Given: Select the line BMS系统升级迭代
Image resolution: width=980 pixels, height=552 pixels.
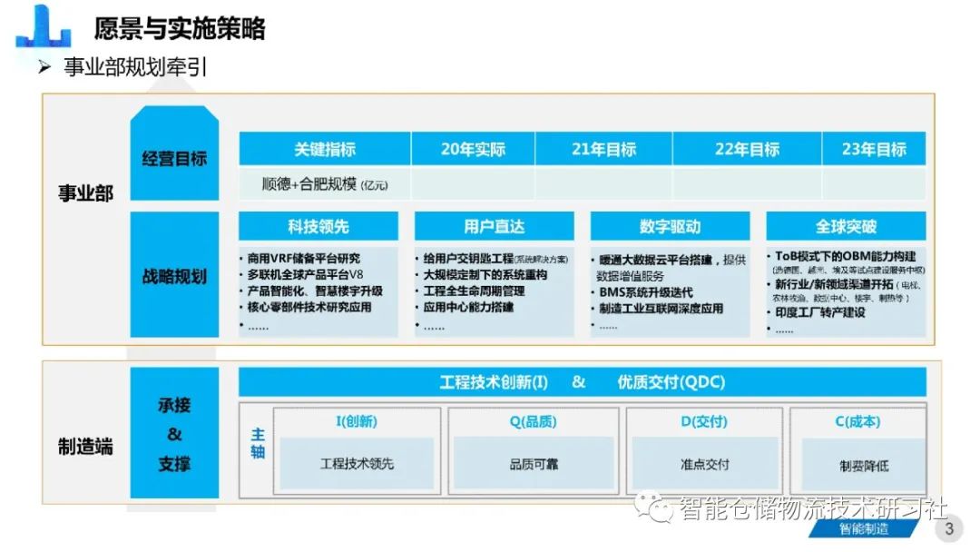Looking at the screenshot, I should pos(646,292).
